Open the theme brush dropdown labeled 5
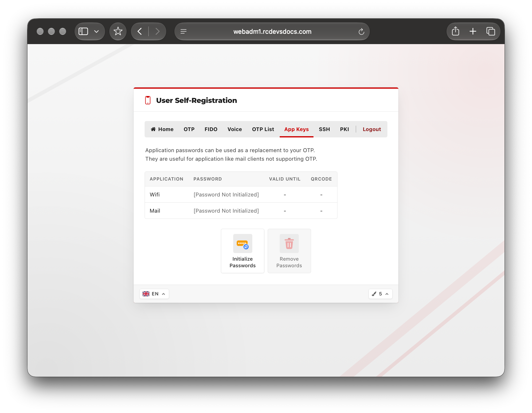This screenshot has width=532, height=413. pyautogui.click(x=380, y=294)
